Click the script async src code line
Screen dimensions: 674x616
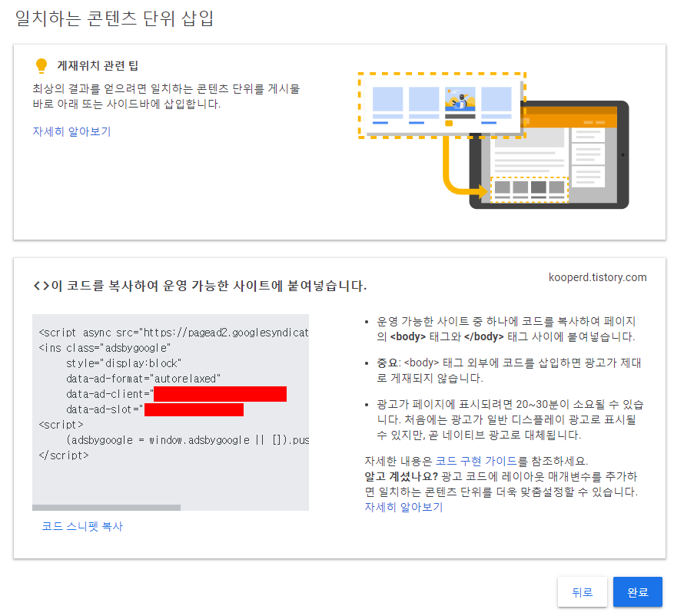(174, 333)
